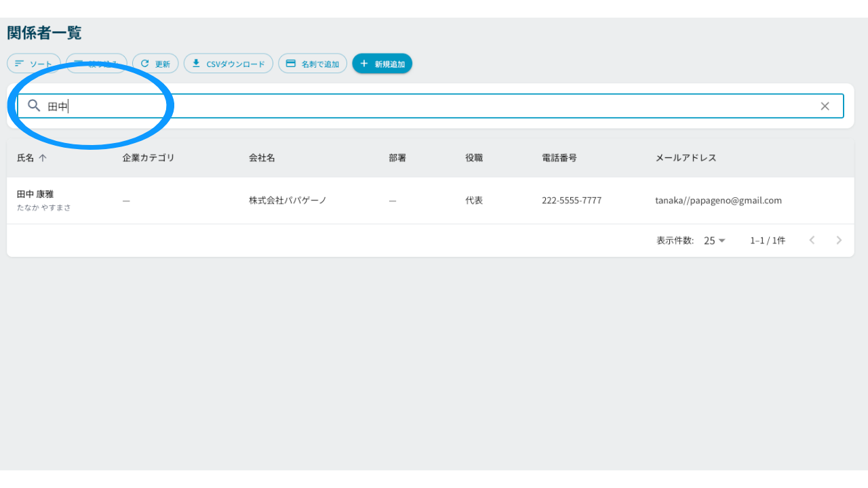Image resolution: width=868 pixels, height=488 pixels.
Task: Expand the 表示件数 25 dropdown
Action: tap(715, 241)
